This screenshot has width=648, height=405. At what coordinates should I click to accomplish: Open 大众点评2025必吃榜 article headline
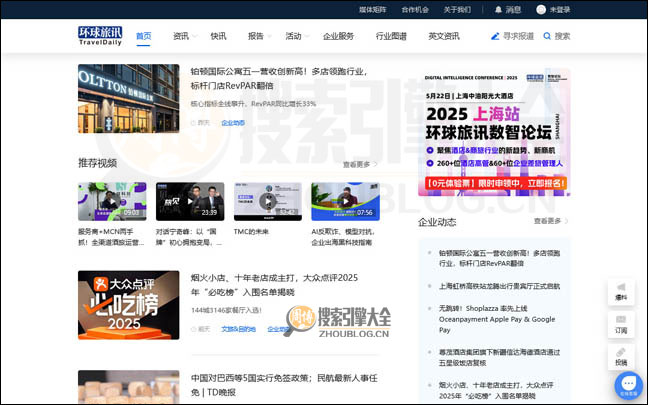[274, 285]
